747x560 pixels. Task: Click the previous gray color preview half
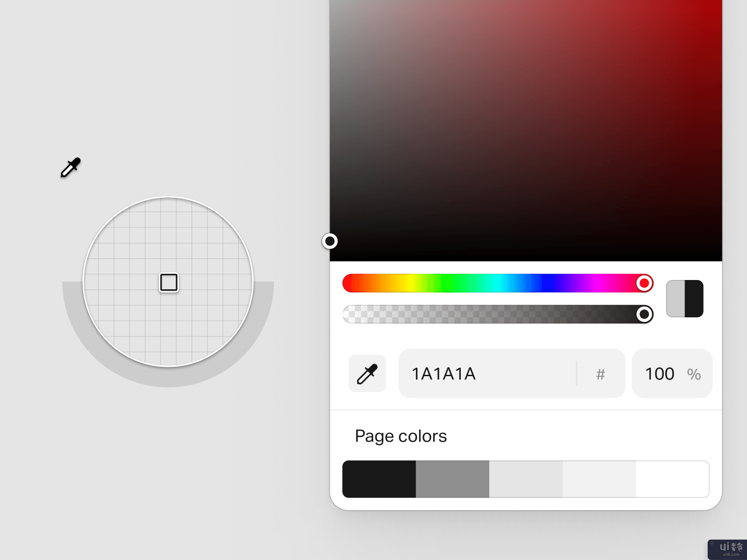click(676, 299)
